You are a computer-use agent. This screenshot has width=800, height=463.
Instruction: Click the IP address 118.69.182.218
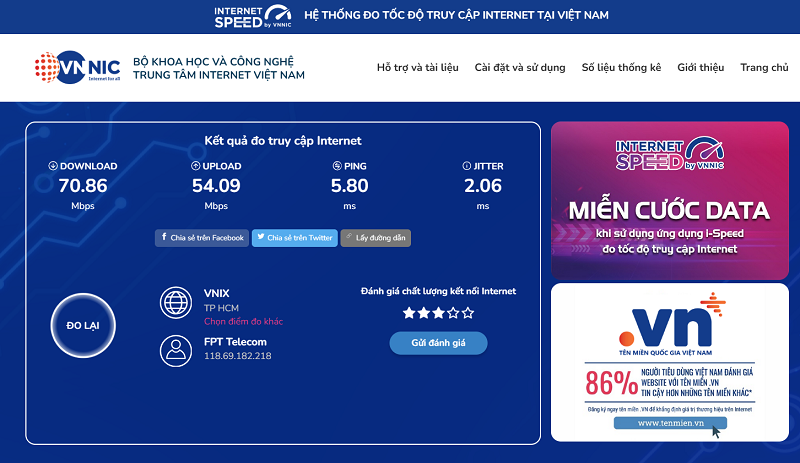pos(238,356)
